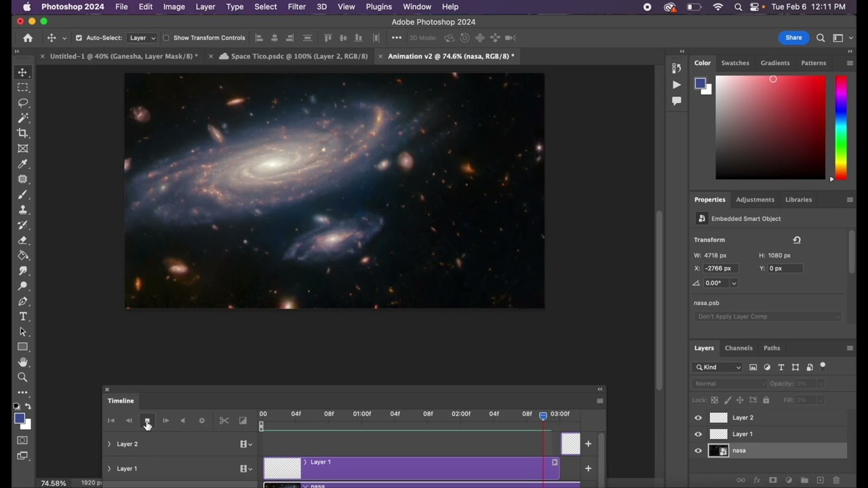Expand Layer 2 track in timeline
Screen dimensions: 868x488
point(109,444)
